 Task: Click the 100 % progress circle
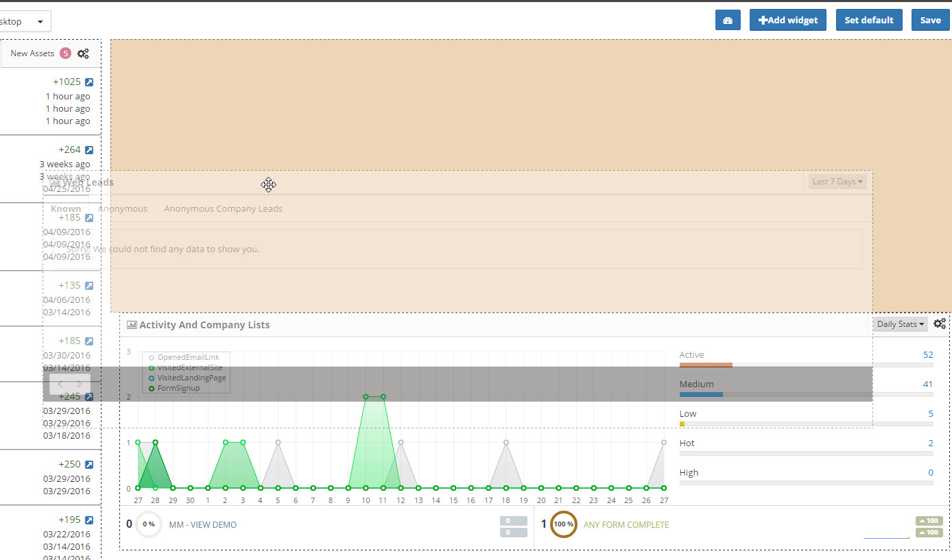(x=564, y=524)
